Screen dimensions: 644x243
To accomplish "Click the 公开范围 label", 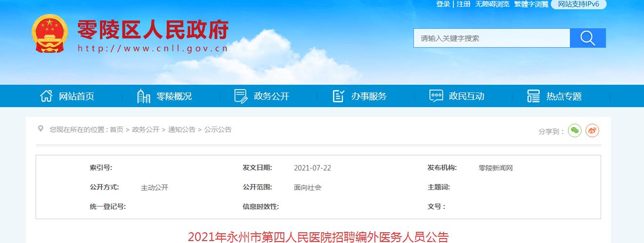I will click(x=257, y=187).
